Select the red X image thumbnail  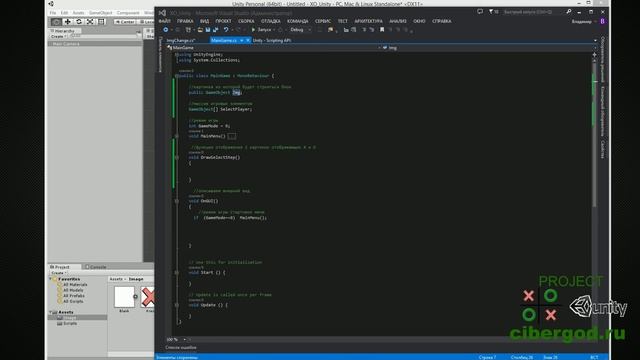(147, 297)
